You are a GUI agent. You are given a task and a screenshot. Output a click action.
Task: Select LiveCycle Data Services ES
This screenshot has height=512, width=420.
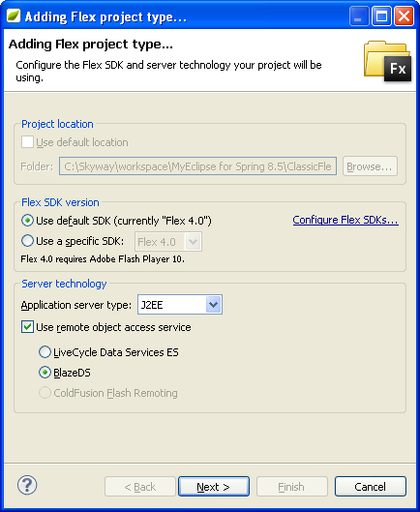pos(45,352)
